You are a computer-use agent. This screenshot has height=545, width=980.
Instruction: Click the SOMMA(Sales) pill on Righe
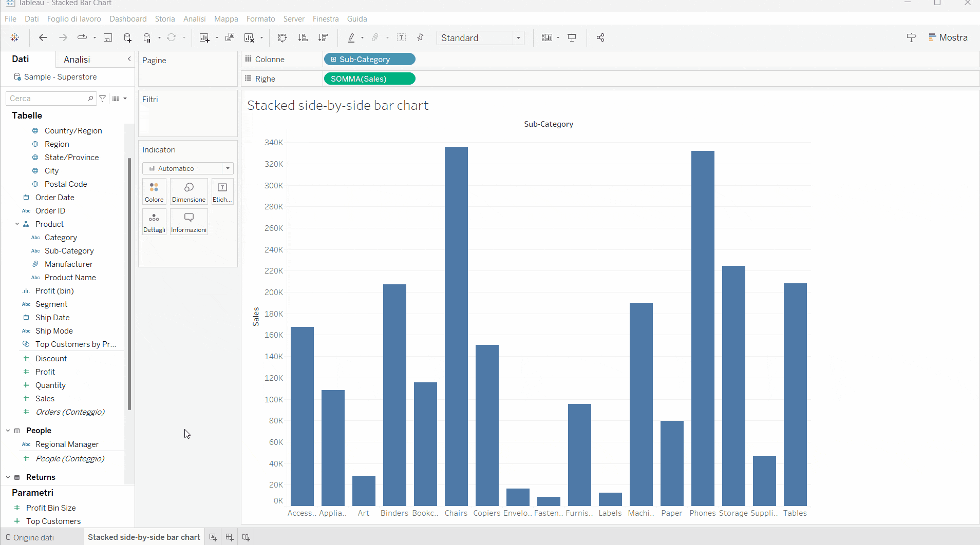tap(369, 79)
